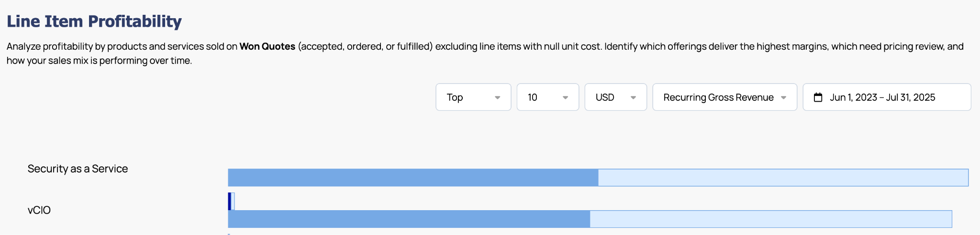980x235 pixels.
Task: Click light blue Security as a Service bar segment
Action: [783, 178]
